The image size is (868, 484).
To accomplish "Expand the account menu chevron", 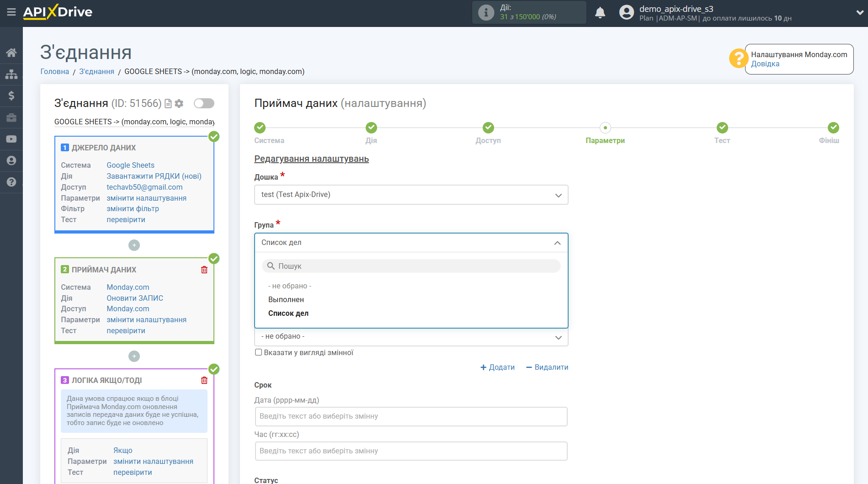I will tap(859, 13).
